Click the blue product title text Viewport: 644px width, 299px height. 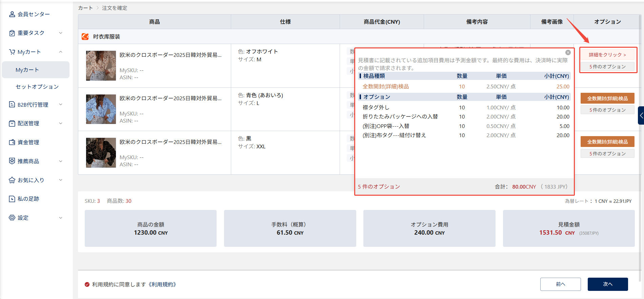170,98
